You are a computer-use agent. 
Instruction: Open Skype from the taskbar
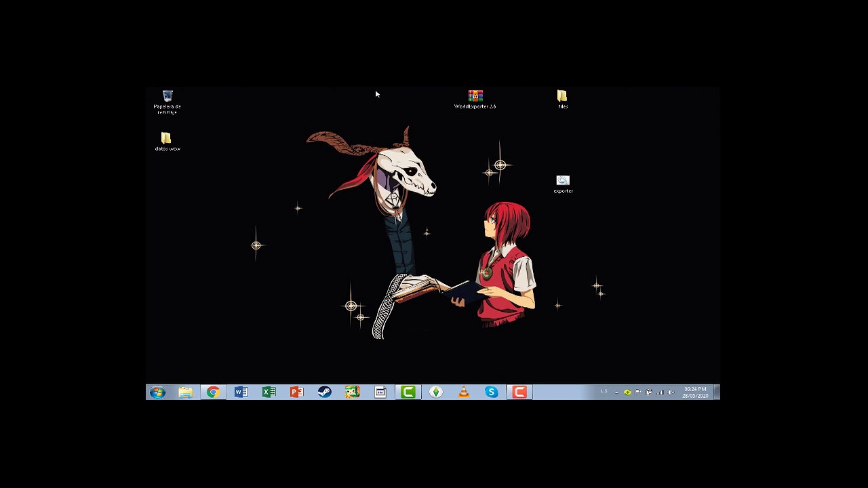(x=491, y=392)
